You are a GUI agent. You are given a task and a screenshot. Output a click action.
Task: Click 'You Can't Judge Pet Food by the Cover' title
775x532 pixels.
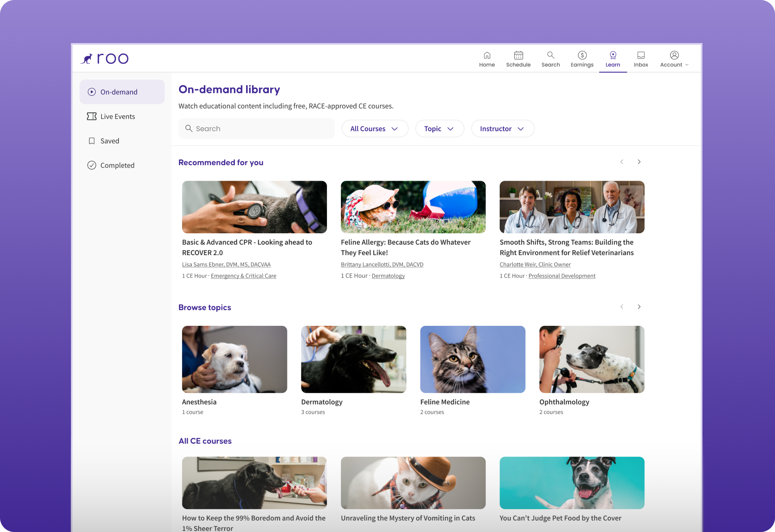(x=561, y=518)
